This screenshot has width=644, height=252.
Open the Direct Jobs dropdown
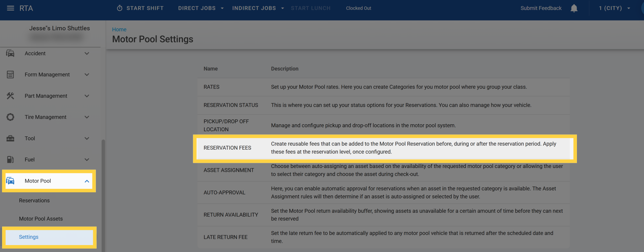tap(201, 8)
